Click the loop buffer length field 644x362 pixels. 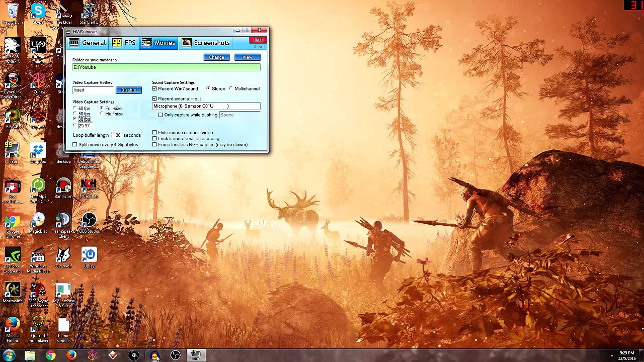pos(117,135)
